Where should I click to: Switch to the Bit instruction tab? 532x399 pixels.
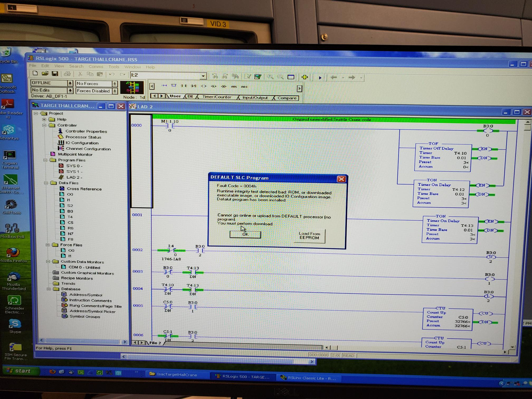(190, 96)
